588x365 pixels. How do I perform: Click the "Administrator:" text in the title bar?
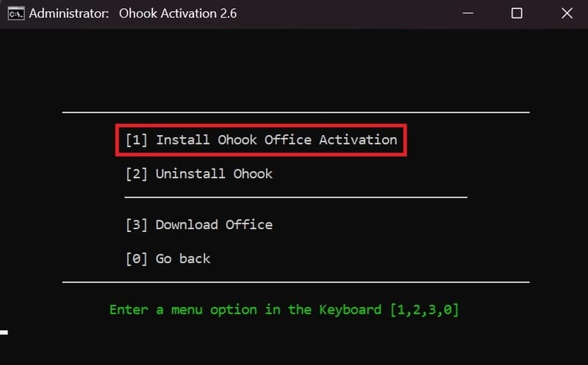pyautogui.click(x=69, y=13)
